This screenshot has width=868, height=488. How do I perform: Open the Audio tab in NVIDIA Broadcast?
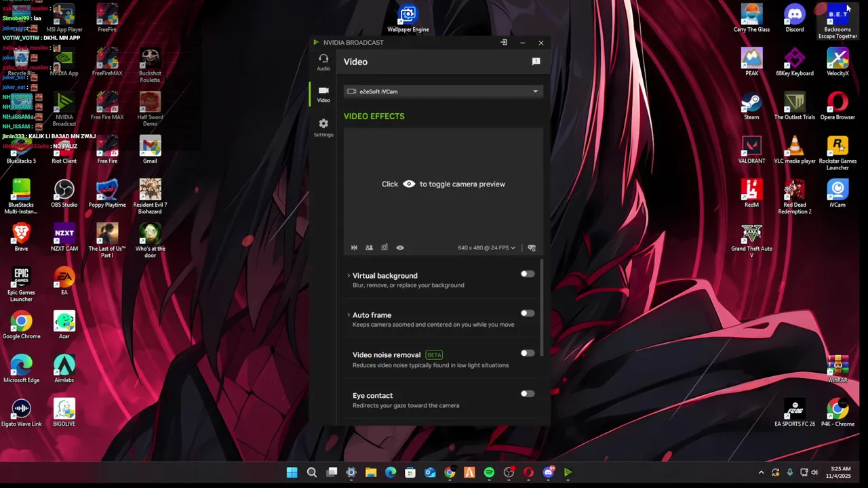click(323, 62)
